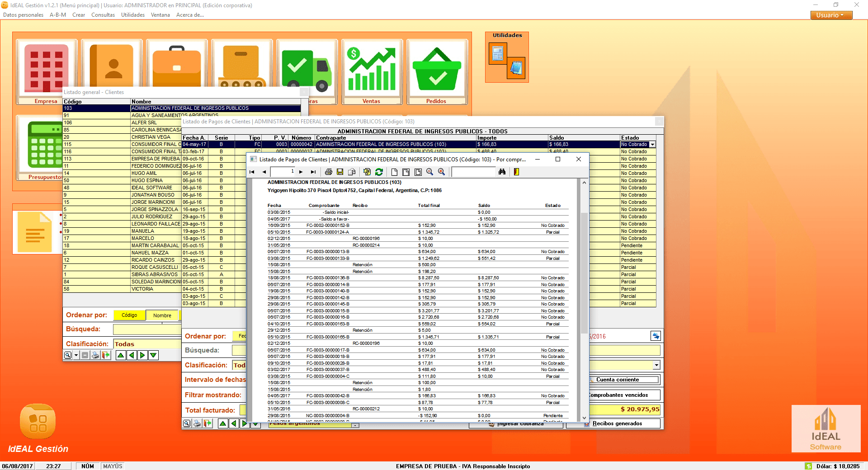Viewport: 868px width, 470px height.
Task: Click Cuenta corriente button
Action: (x=624, y=380)
